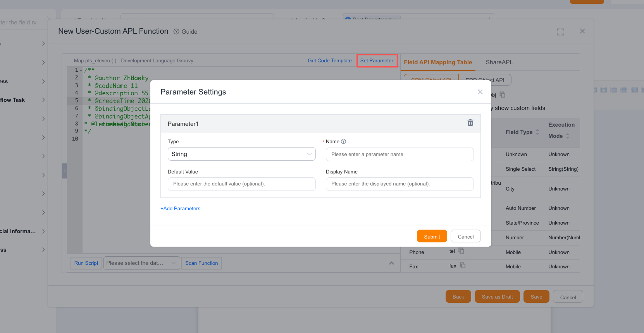Image resolution: width=644 pixels, height=333 pixels.
Task: Click the 'Single Select' field type cell
Action: tap(520, 169)
